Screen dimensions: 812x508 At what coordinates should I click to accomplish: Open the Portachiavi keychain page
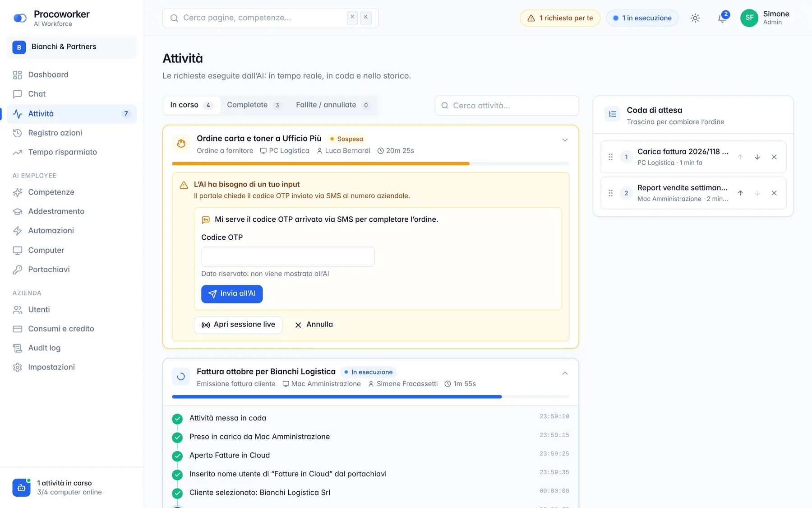pyautogui.click(x=72, y=270)
